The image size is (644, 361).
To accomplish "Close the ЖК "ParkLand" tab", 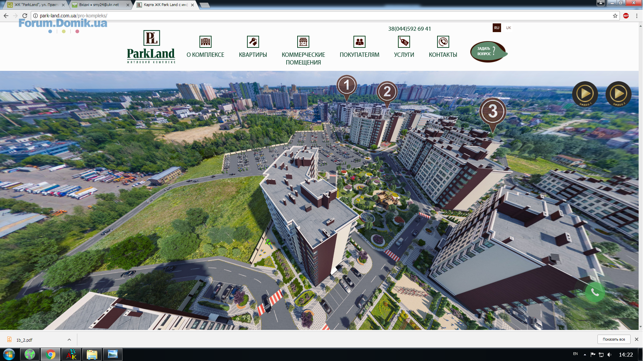I will pos(63,5).
